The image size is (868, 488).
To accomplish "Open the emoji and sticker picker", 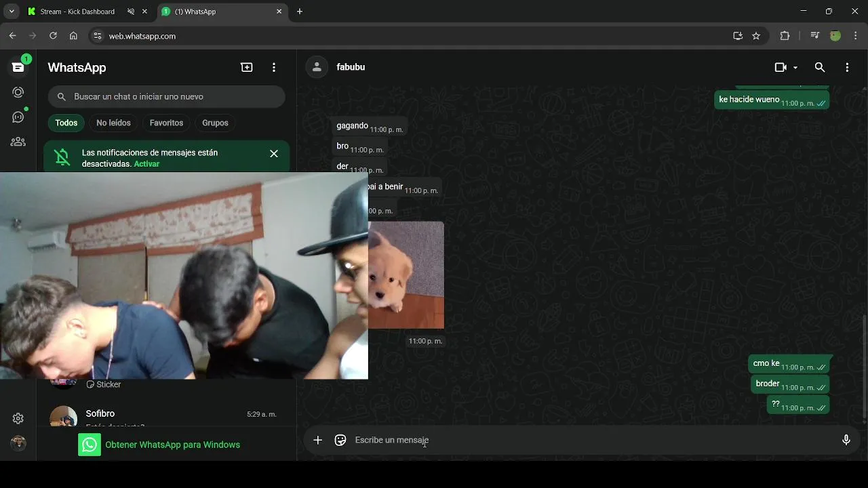I will click(x=340, y=440).
